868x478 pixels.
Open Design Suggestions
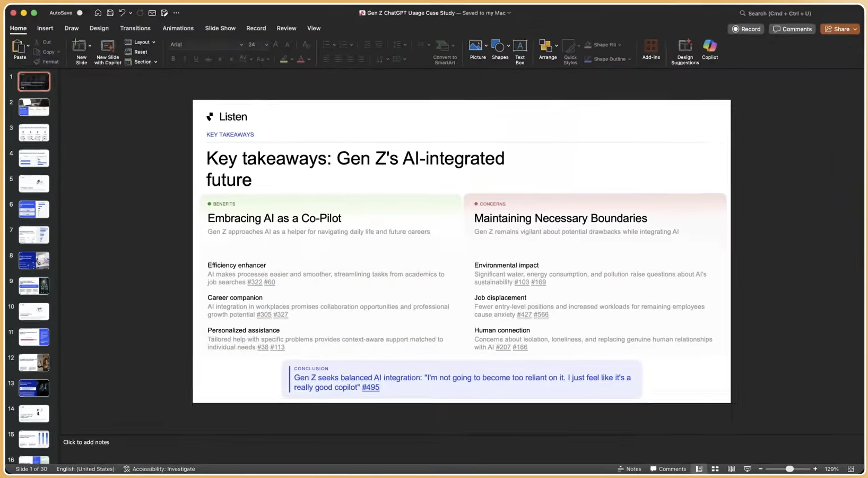click(x=684, y=50)
